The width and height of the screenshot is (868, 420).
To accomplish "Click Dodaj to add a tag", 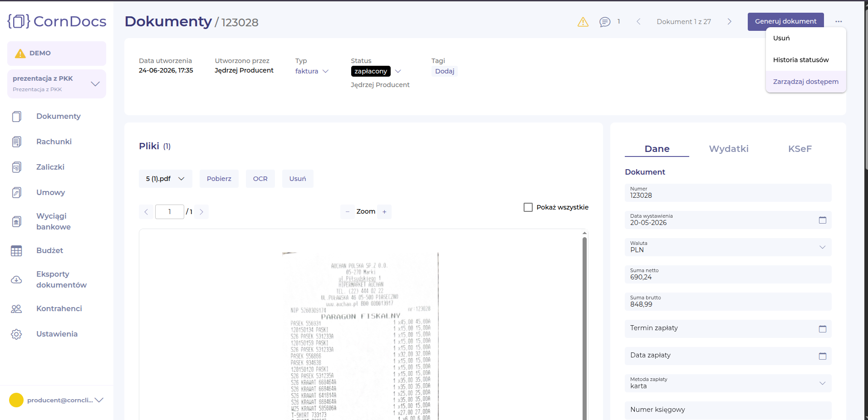I will point(445,71).
